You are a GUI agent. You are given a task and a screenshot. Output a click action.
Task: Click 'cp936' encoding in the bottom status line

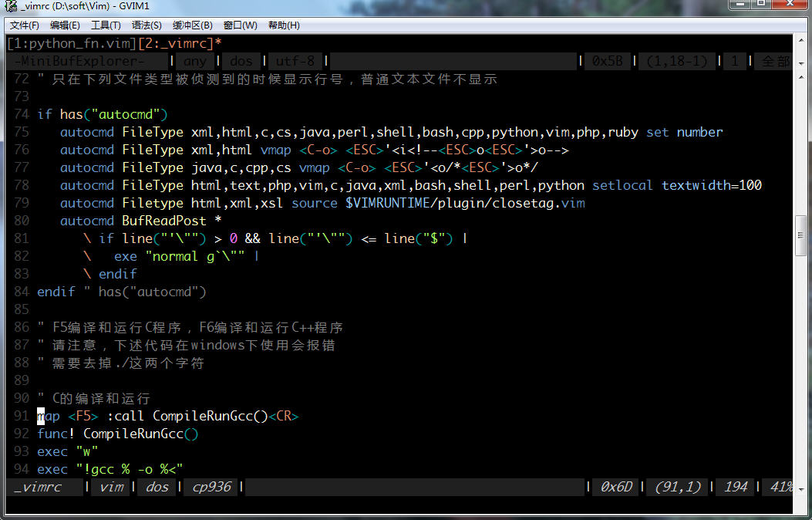212,488
